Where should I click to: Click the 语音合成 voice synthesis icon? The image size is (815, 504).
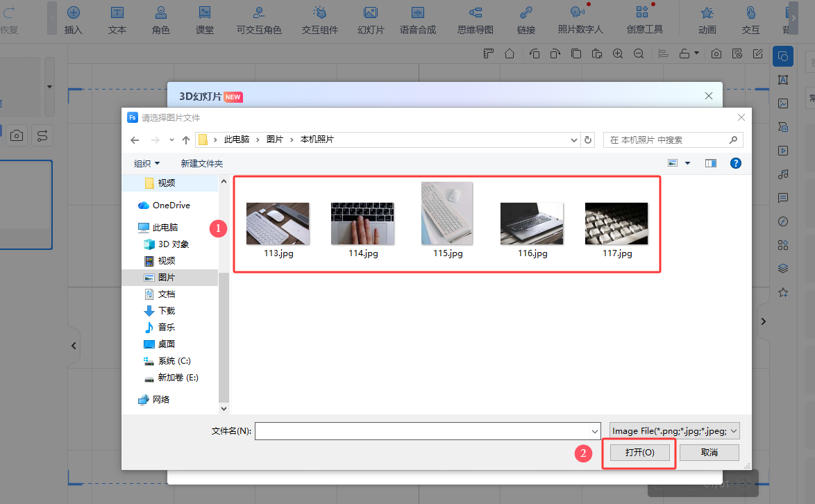tap(417, 19)
